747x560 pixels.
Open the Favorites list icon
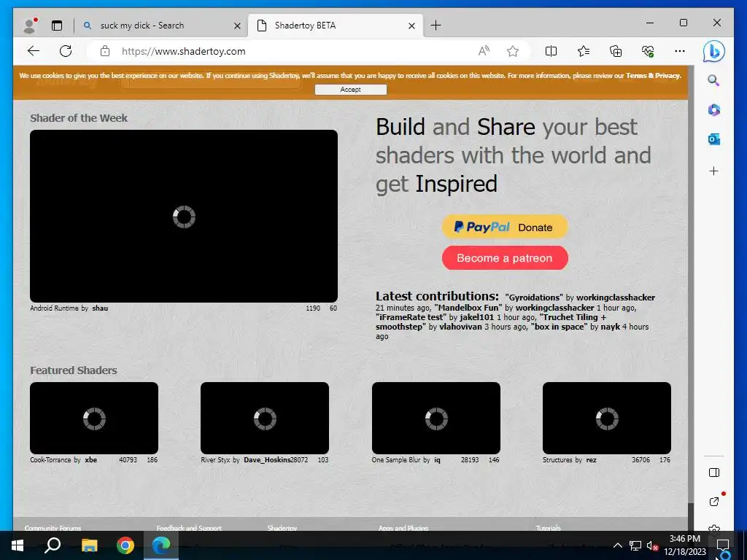click(583, 51)
